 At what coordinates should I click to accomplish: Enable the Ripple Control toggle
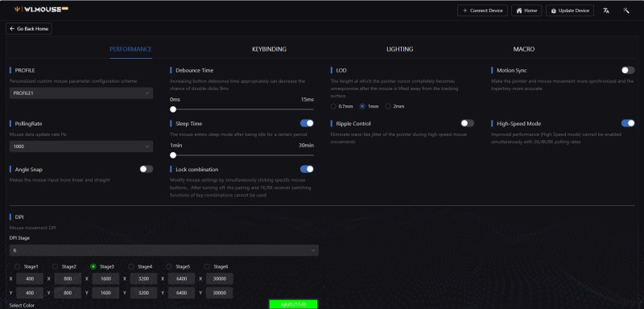click(468, 123)
